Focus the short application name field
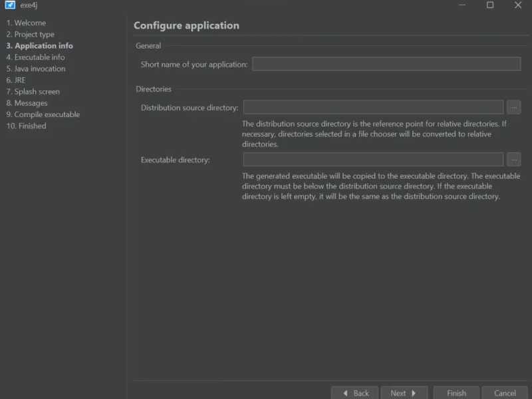 coord(386,64)
